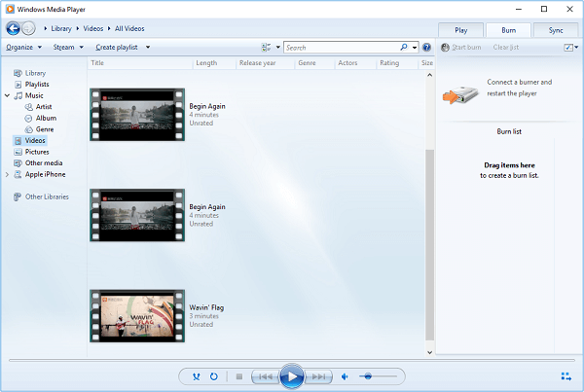584x392 pixels.
Task: Click the greyed Forward arrow button
Action: coord(28,28)
